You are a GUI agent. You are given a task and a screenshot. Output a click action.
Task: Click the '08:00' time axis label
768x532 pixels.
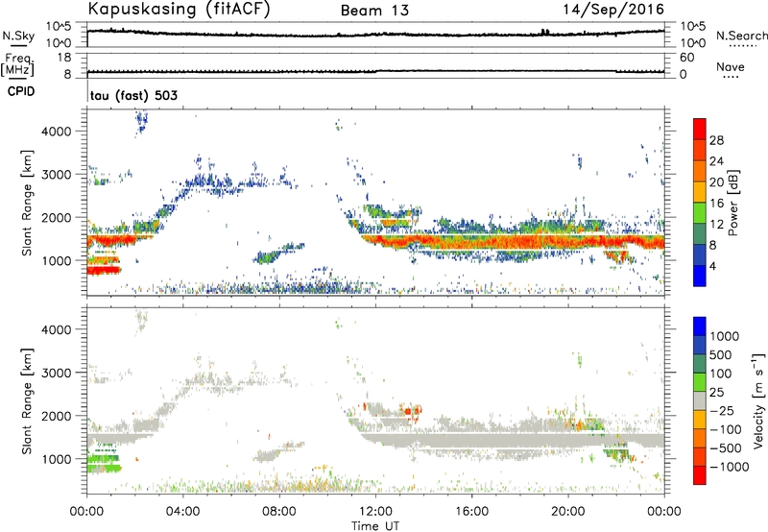[279, 512]
